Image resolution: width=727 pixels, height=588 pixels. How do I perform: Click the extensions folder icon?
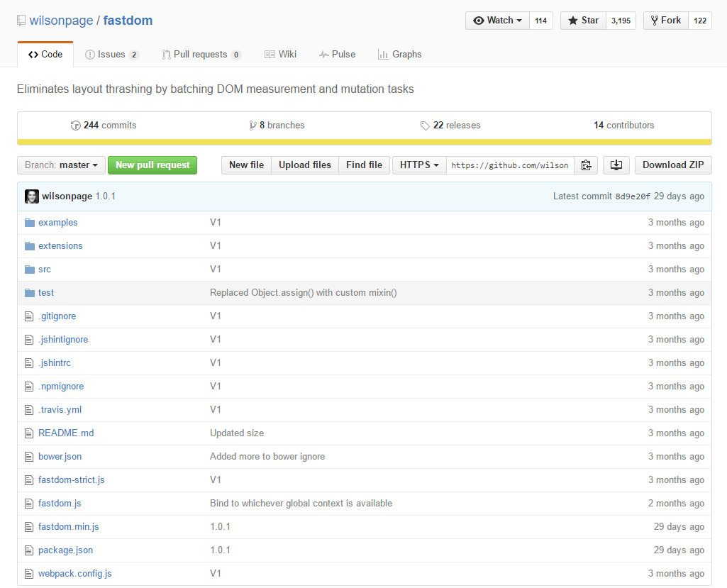click(x=30, y=246)
